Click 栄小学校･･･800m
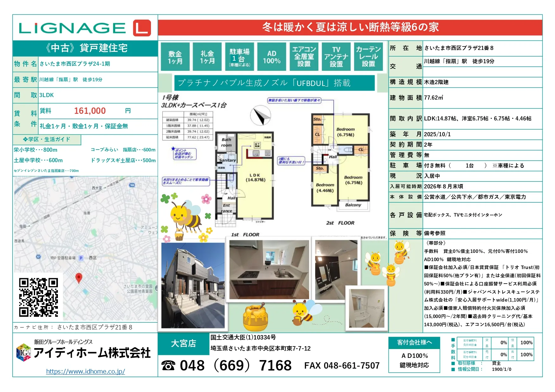The width and height of the screenshot is (555, 392). click(35, 150)
